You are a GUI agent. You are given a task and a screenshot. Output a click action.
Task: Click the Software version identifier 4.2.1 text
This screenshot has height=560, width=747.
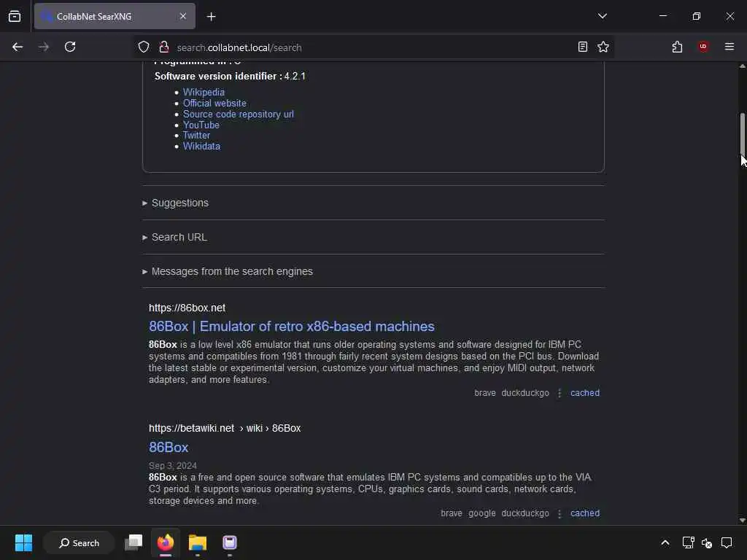230,76
